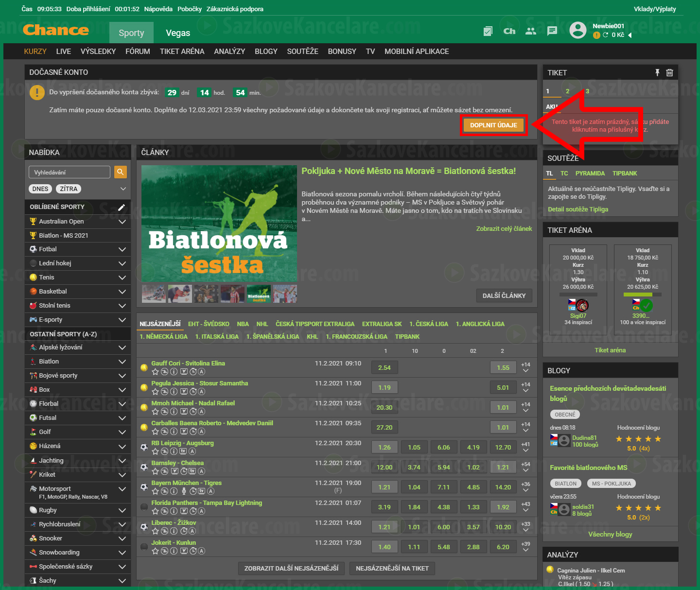Expand the Motorsport category chevron

pyautogui.click(x=122, y=489)
